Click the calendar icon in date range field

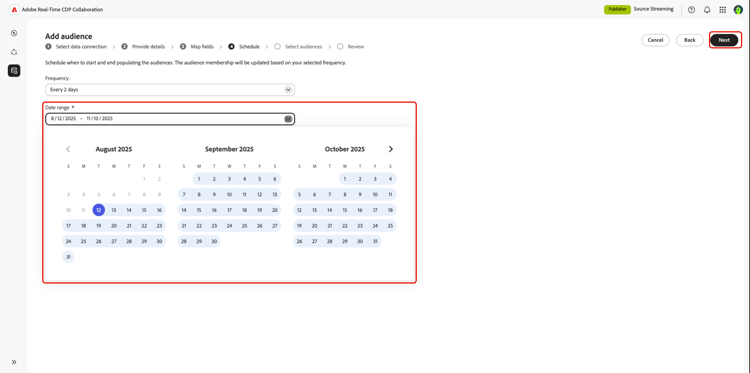(x=288, y=119)
